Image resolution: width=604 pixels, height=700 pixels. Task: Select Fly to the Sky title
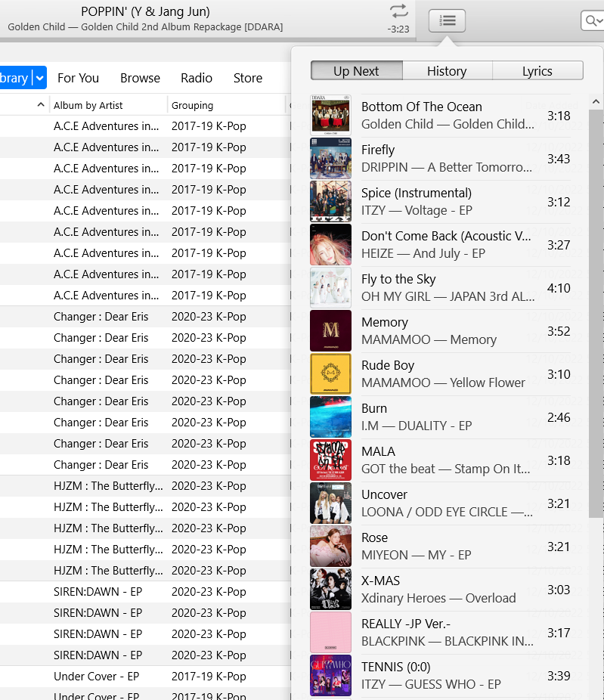398,279
